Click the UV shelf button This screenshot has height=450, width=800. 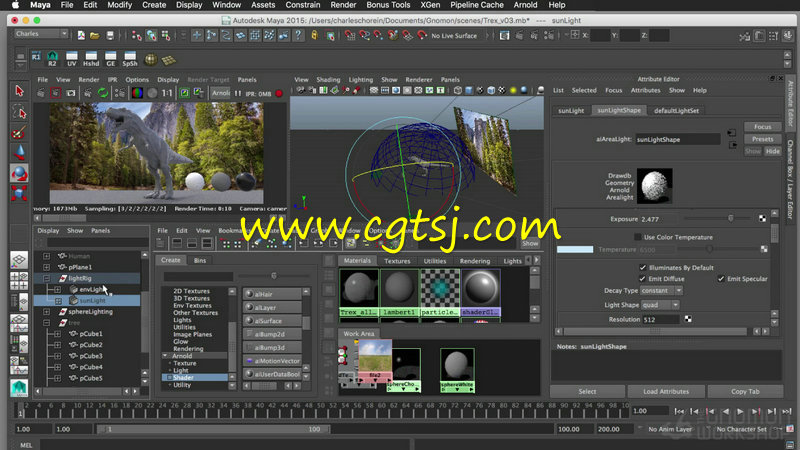click(x=71, y=59)
